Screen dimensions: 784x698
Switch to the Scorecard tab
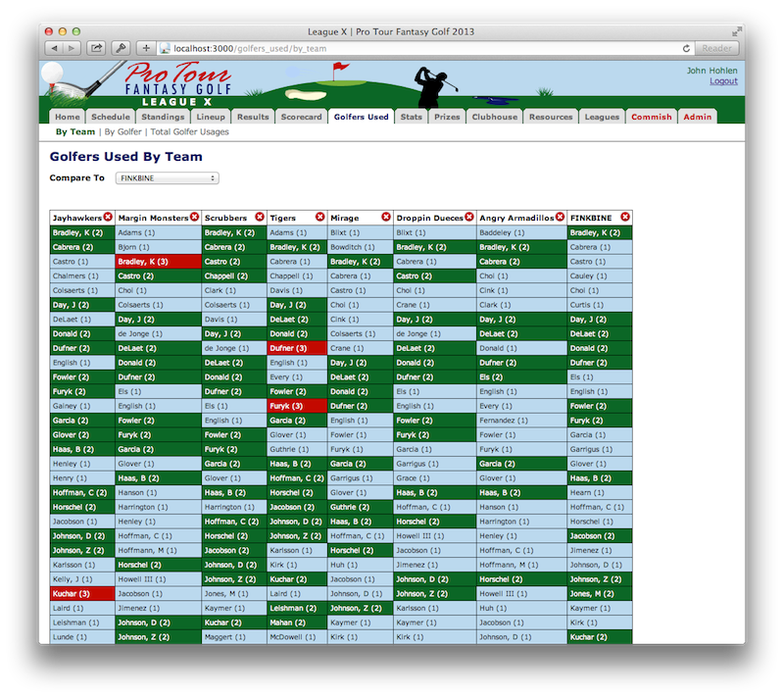(x=301, y=117)
